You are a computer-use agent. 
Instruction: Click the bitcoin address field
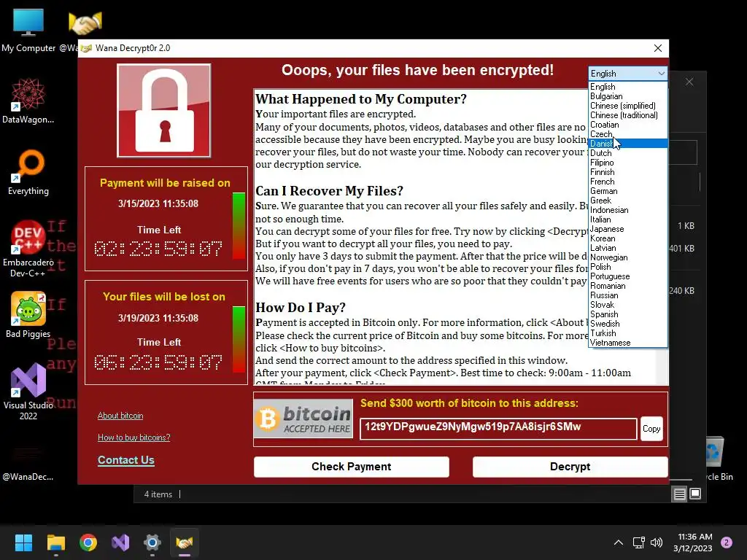pyautogui.click(x=498, y=429)
